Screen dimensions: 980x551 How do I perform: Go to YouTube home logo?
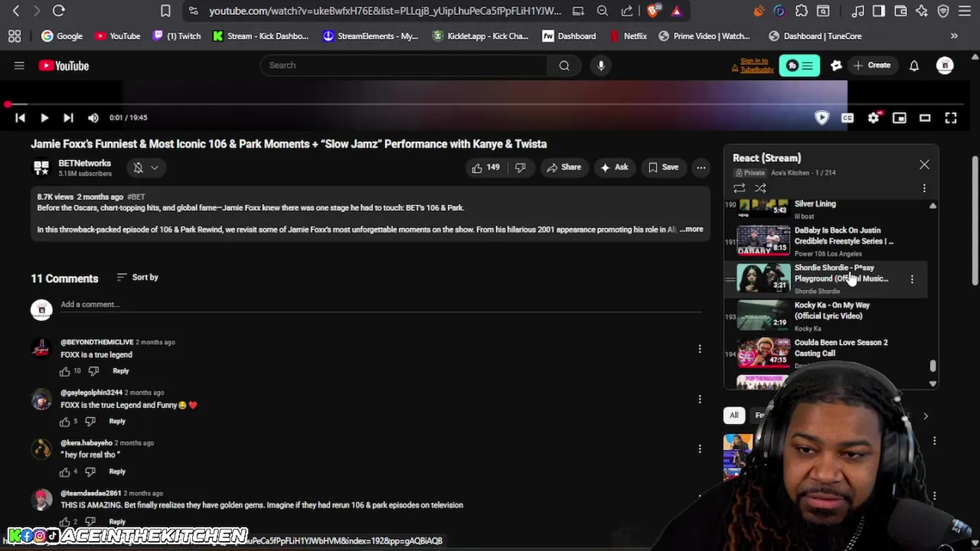(x=64, y=66)
